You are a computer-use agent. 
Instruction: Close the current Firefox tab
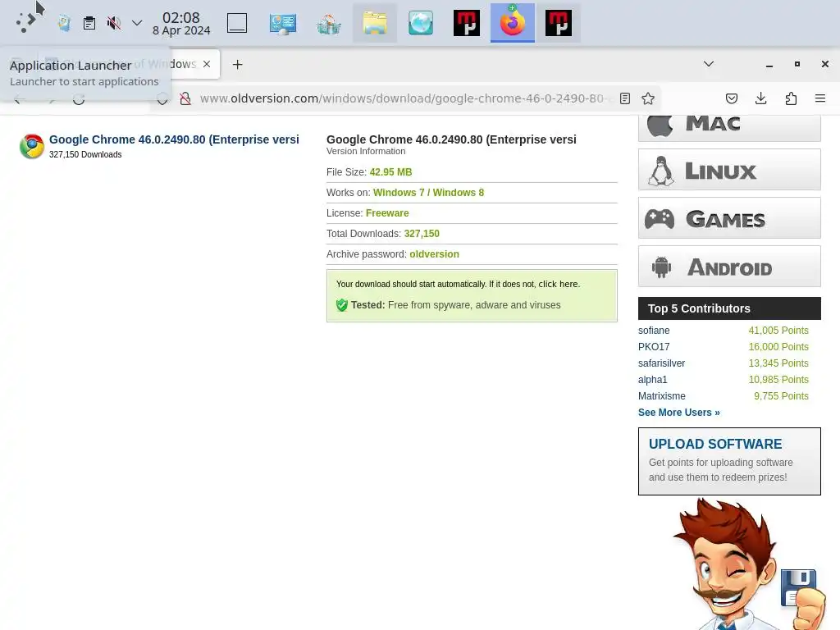point(207,64)
